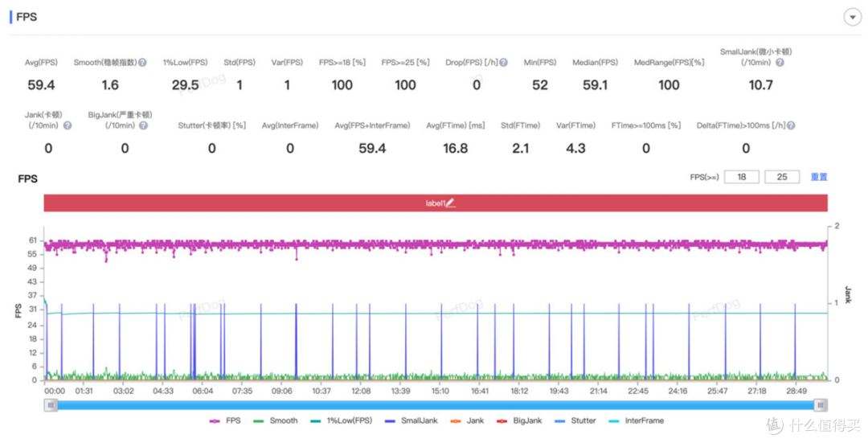Screen dimensions: 868x443
Task: Click the first FPS threshold field showing 18
Action: pos(741,177)
